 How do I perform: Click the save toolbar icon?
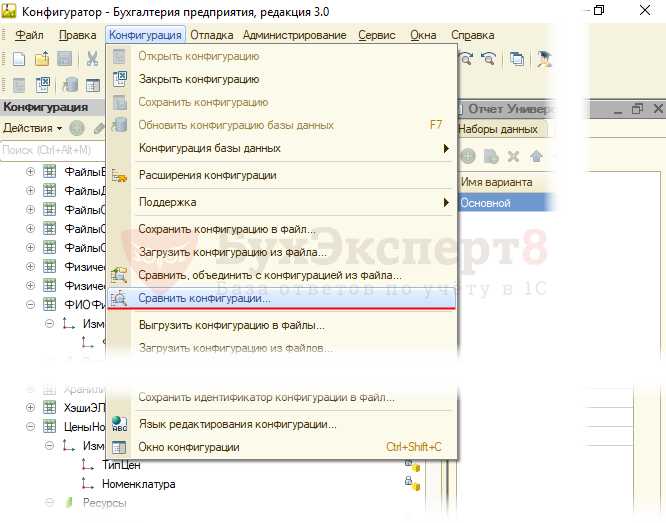pos(65,59)
